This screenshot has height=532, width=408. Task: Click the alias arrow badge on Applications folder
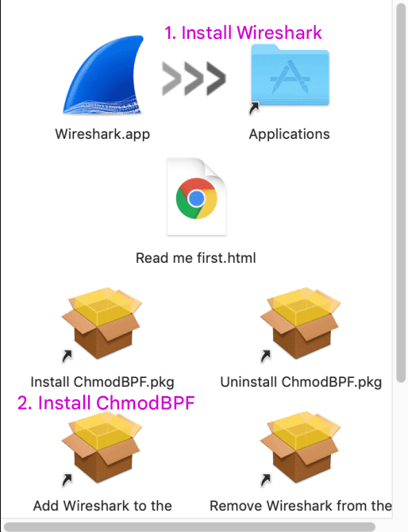pyautogui.click(x=254, y=108)
